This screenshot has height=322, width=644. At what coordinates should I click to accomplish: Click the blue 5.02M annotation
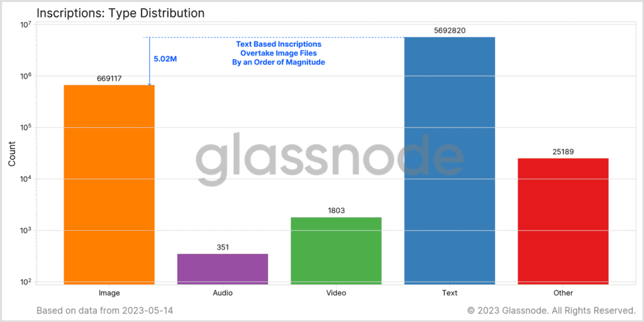pos(165,59)
